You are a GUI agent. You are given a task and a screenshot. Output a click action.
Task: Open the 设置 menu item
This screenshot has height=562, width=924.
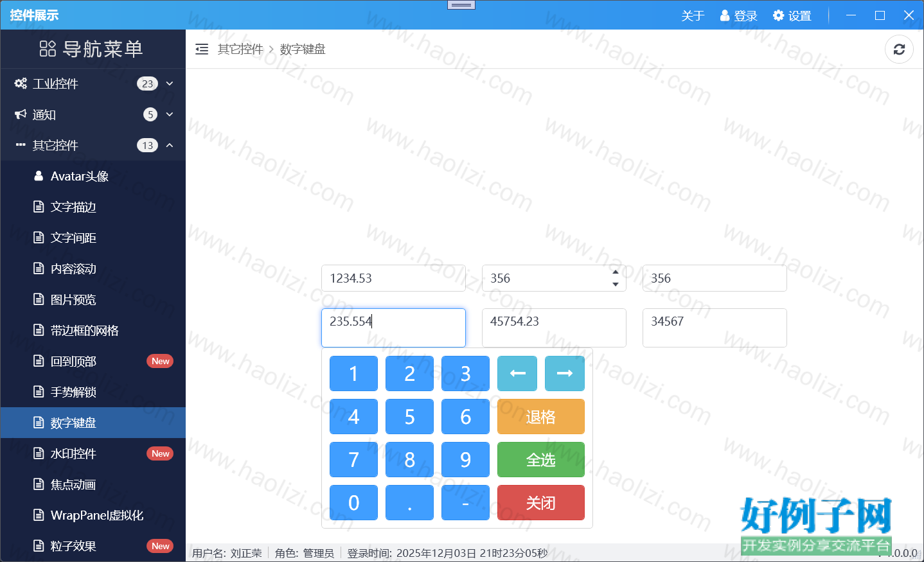(792, 15)
